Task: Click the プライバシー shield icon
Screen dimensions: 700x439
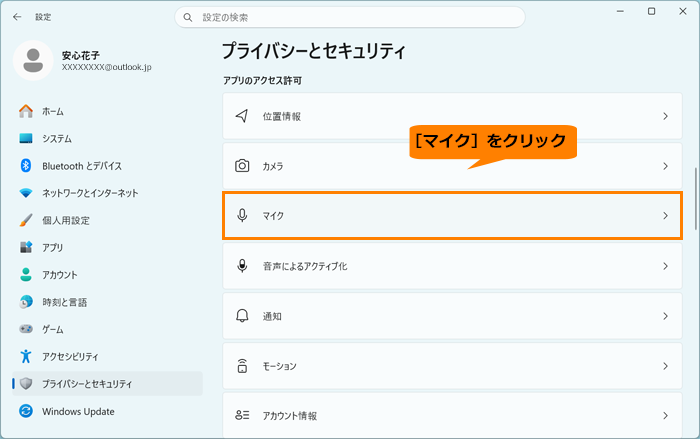Action: point(26,384)
